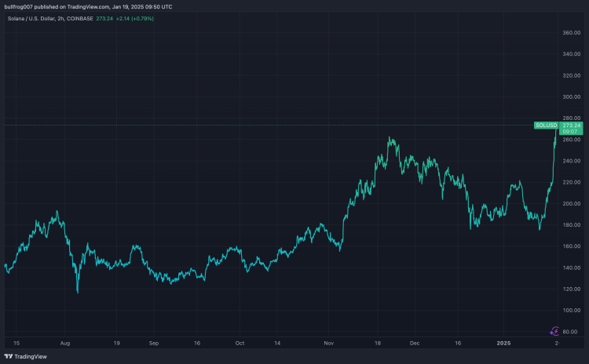Click the 220.00 price axis label
The width and height of the screenshot is (589, 364).
572,182
